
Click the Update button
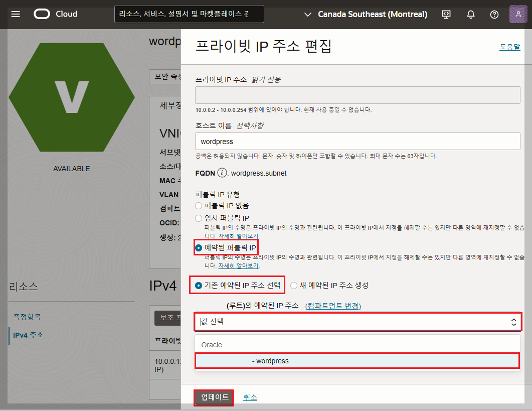coord(214,397)
